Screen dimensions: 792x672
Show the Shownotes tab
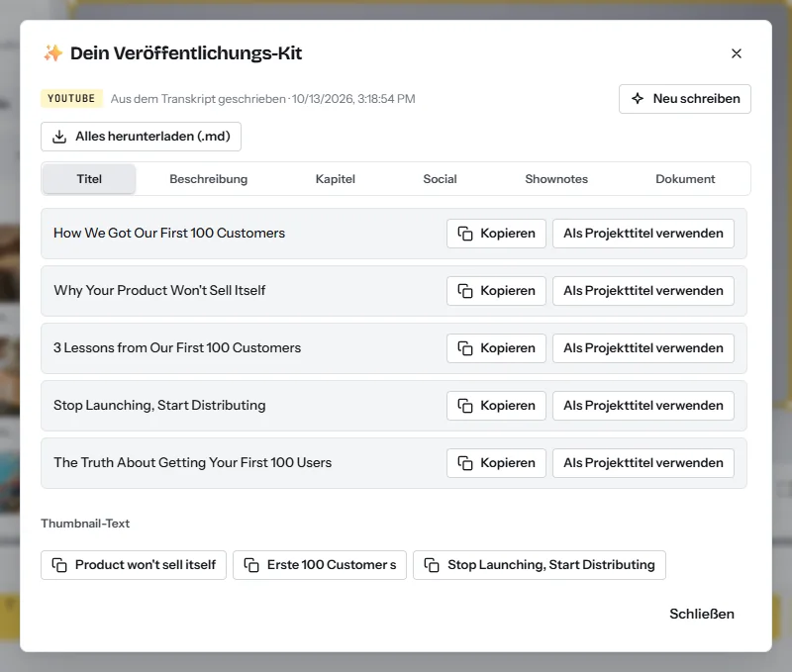(x=556, y=179)
